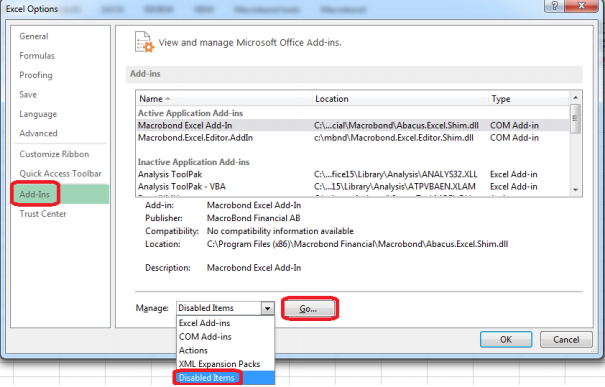
Task: Select the Analysis ToolPak - VBA row
Action: (353, 187)
